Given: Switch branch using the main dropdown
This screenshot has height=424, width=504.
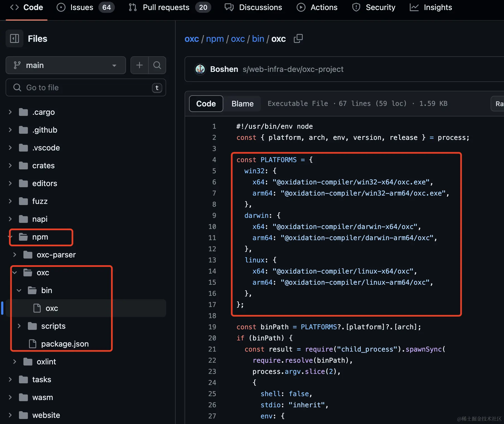Looking at the screenshot, I should click(x=66, y=65).
